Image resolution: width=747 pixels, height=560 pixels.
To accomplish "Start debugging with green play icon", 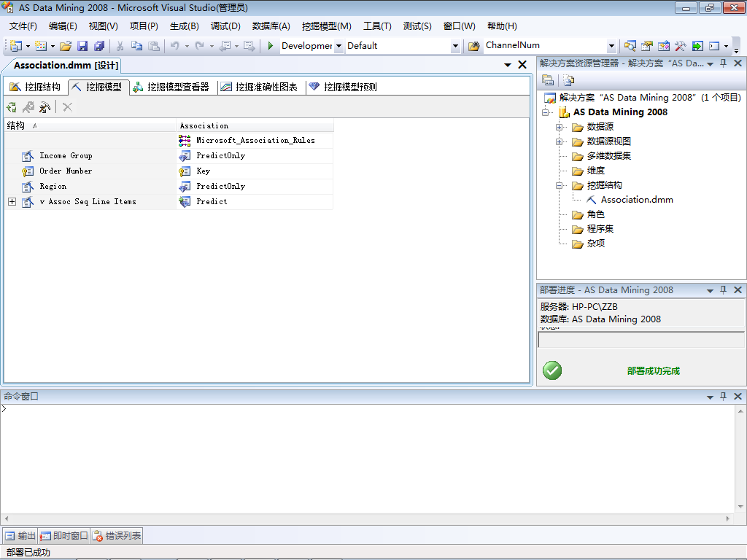I will click(x=270, y=46).
